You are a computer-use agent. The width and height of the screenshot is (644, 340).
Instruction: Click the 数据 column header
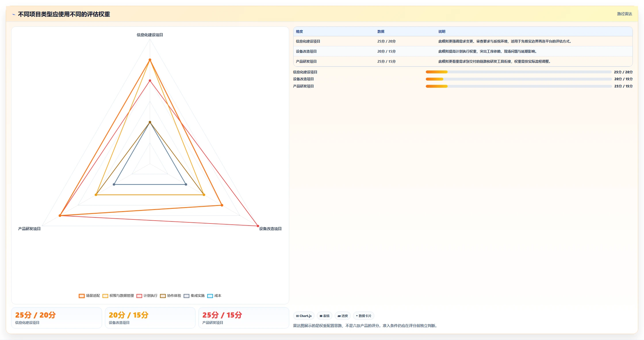(381, 32)
